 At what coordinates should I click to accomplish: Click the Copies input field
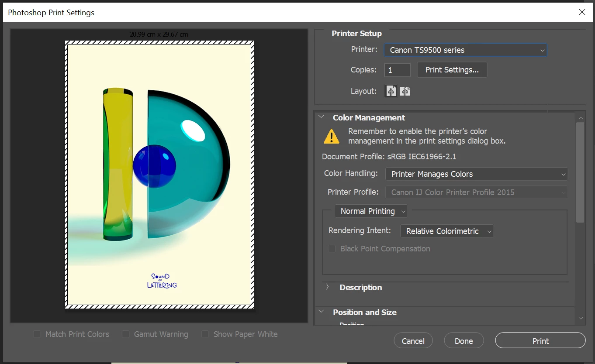pyautogui.click(x=397, y=70)
